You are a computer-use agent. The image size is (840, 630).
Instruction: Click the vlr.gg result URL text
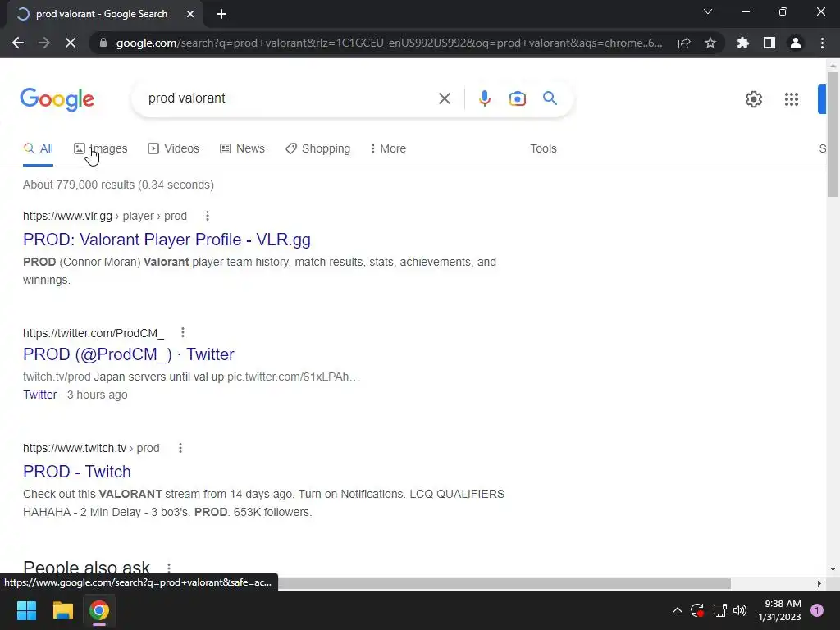click(x=105, y=216)
